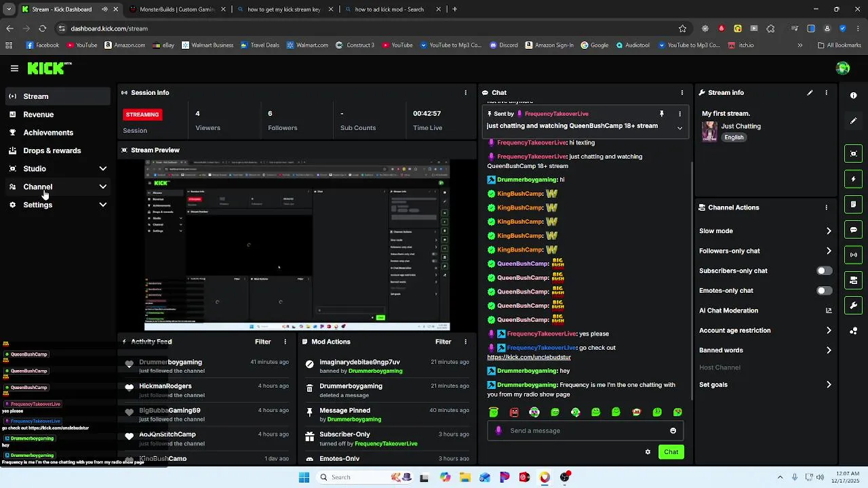Image resolution: width=868 pixels, height=488 pixels.
Task: Toggle the wrench icon in right sidebar
Action: click(854, 306)
